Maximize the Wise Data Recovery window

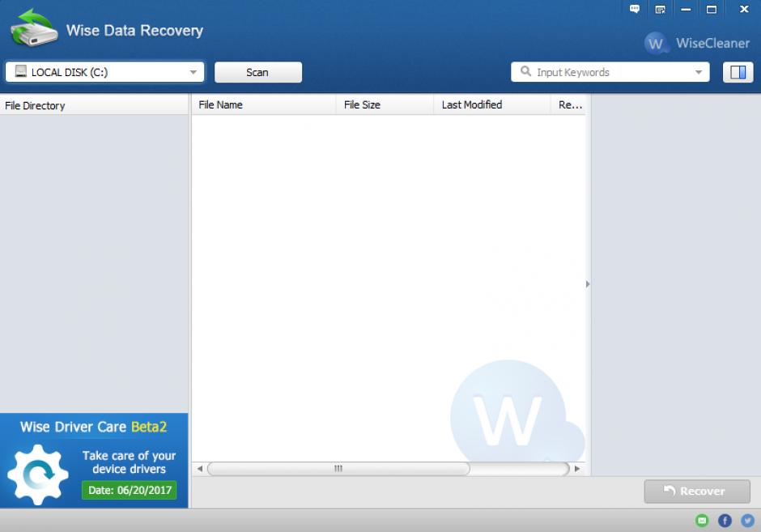pos(712,9)
